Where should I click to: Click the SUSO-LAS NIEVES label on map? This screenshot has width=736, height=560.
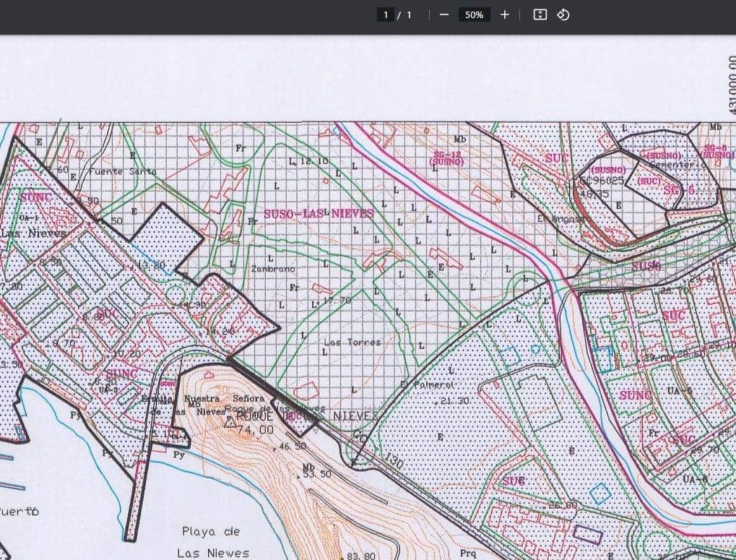pyautogui.click(x=318, y=214)
